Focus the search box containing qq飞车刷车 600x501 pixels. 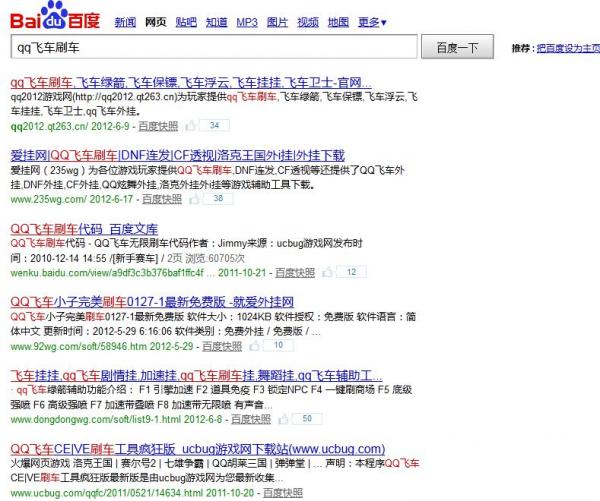click(214, 47)
